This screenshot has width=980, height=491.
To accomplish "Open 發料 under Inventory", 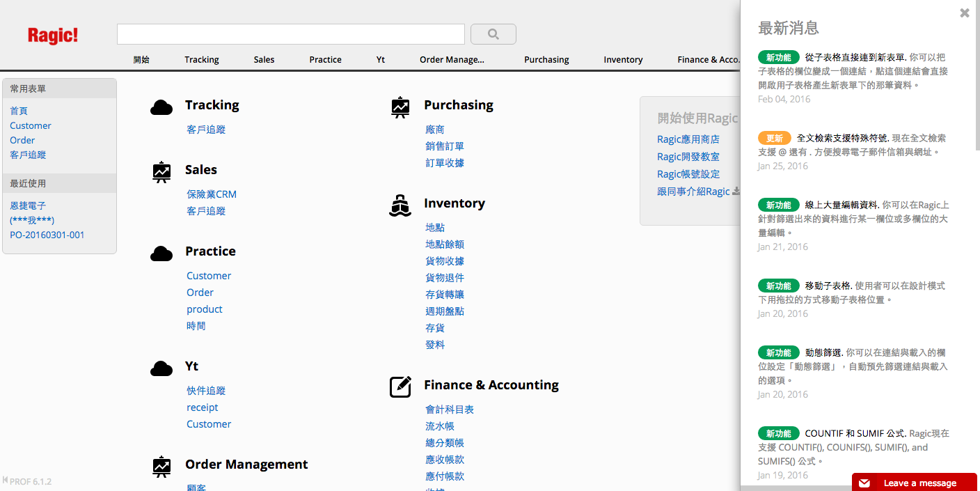I will (x=435, y=345).
